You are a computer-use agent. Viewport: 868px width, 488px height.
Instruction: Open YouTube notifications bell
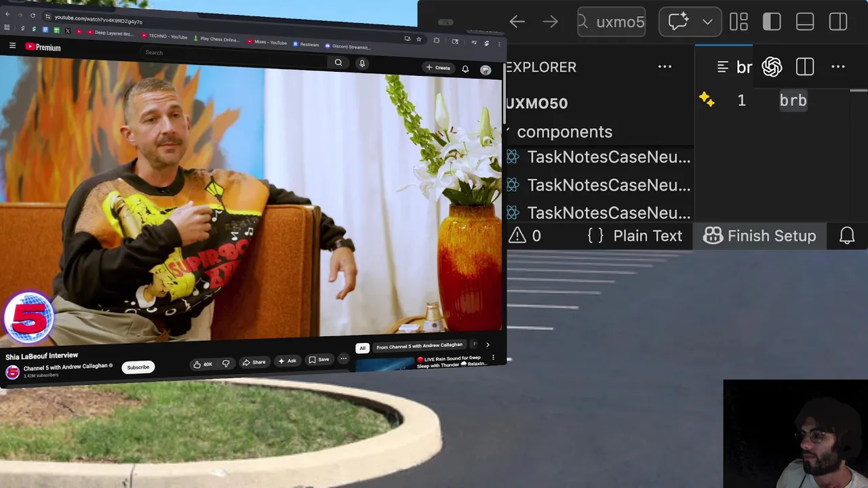465,69
